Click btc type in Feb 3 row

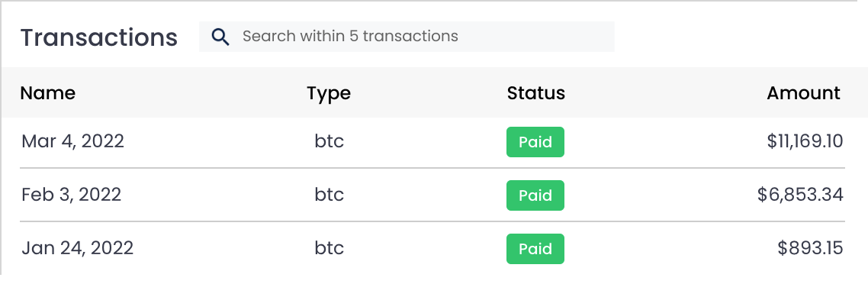tap(330, 195)
